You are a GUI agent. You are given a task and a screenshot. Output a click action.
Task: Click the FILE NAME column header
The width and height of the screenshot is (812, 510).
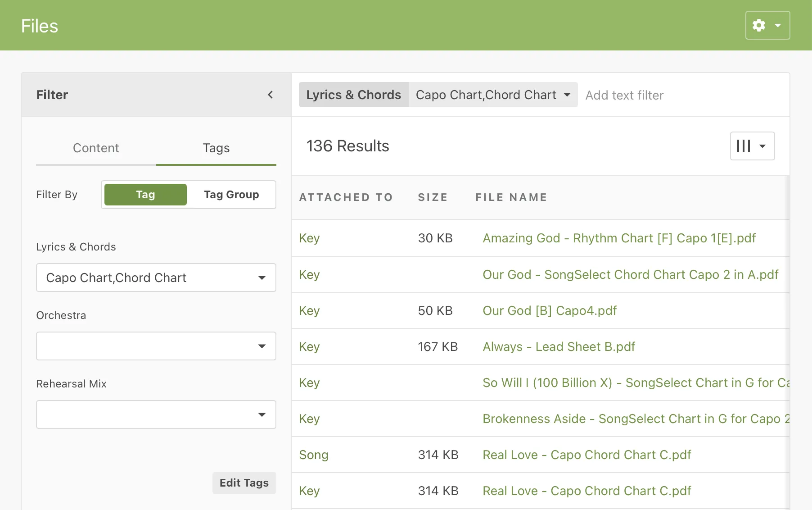[x=511, y=197]
